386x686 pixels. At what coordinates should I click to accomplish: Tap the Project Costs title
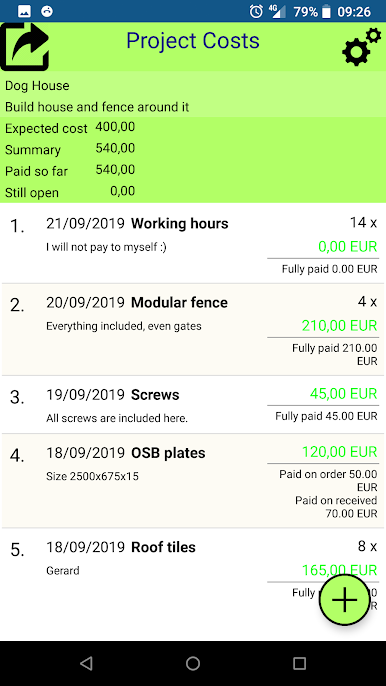pos(193,41)
